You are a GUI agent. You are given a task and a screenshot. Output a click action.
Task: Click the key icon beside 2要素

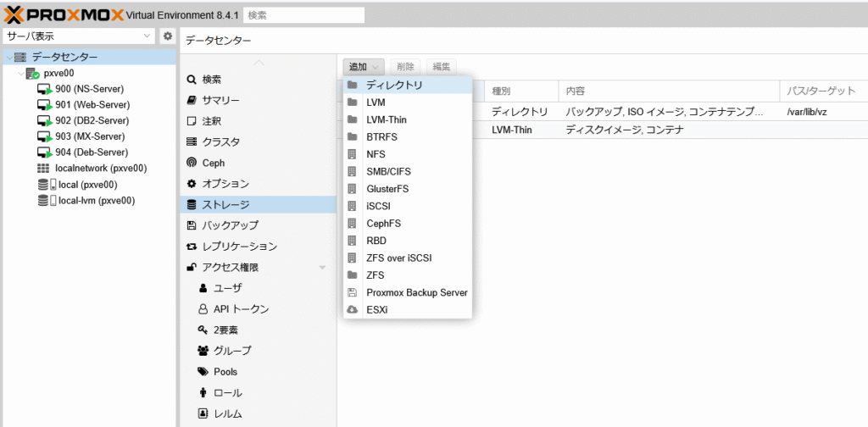click(203, 330)
